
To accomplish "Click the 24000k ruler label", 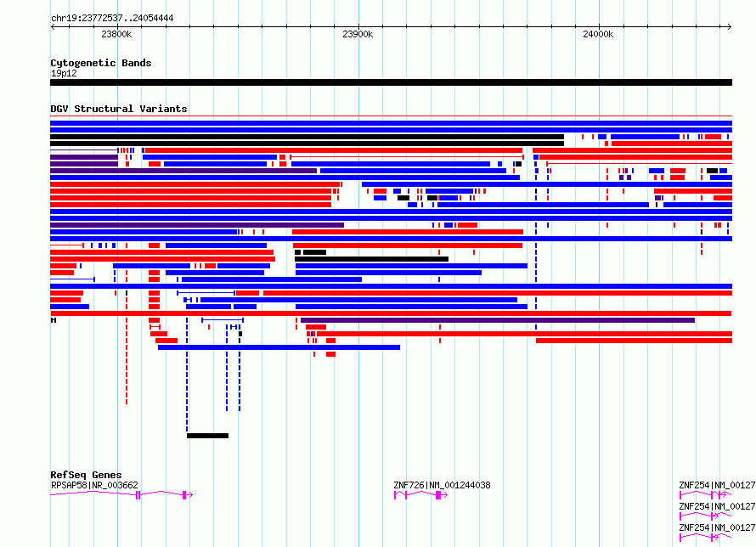I will coord(598,34).
